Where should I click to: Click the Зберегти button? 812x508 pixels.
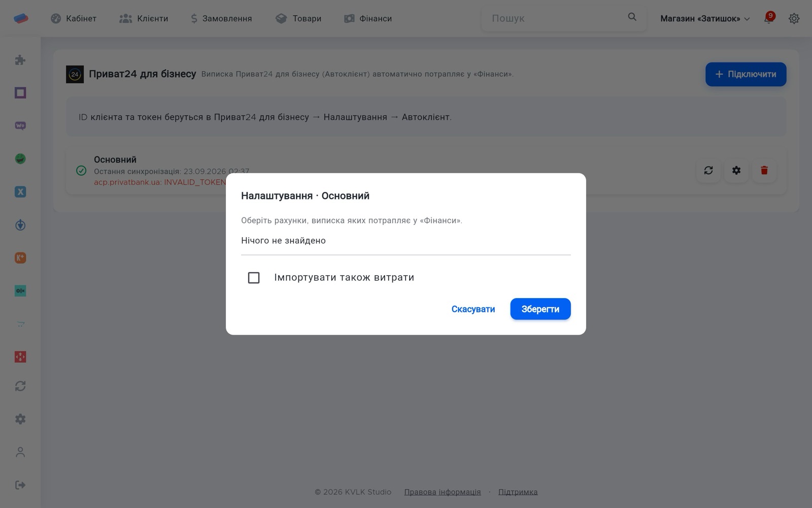coord(540,309)
